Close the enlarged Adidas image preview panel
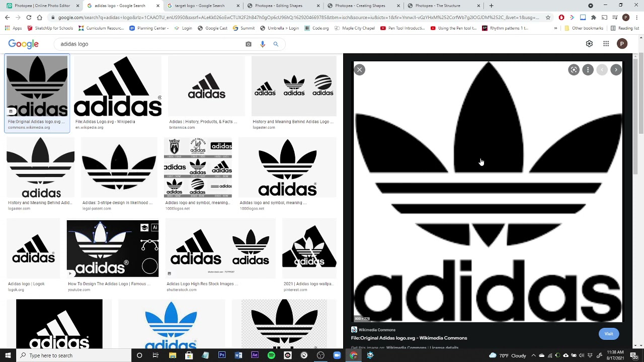The width and height of the screenshot is (644, 362). coord(359,70)
